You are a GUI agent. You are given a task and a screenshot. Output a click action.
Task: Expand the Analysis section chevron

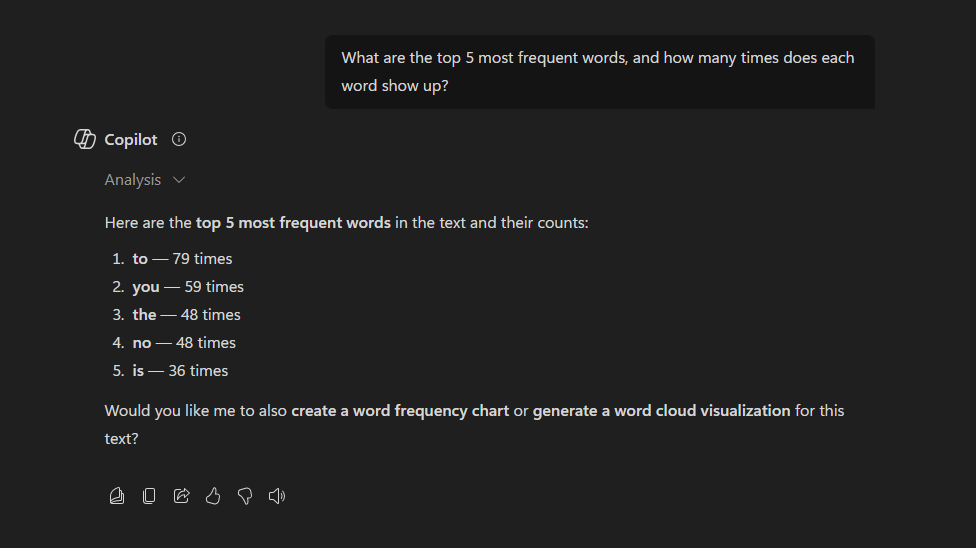(179, 180)
